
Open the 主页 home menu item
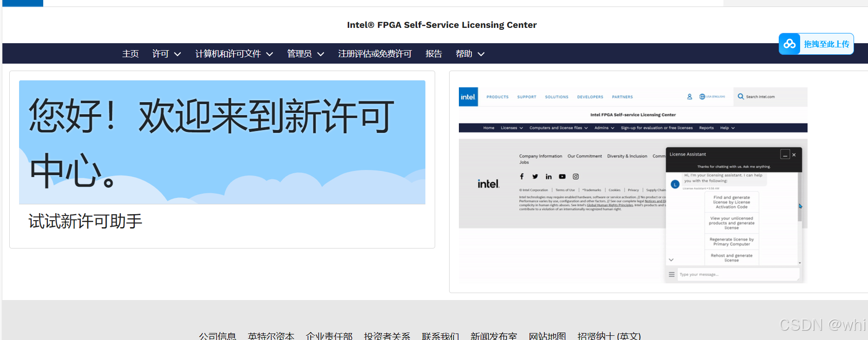[x=130, y=54]
